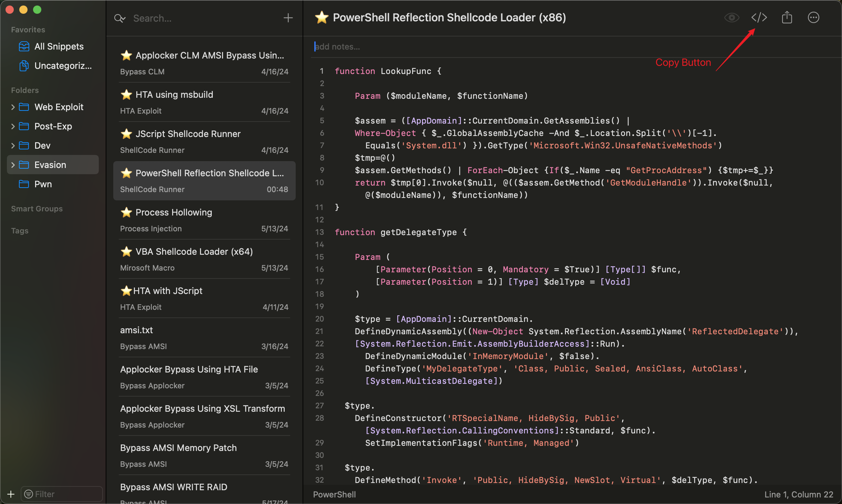
Task: Click line number 20 in gutter
Action: point(319,319)
